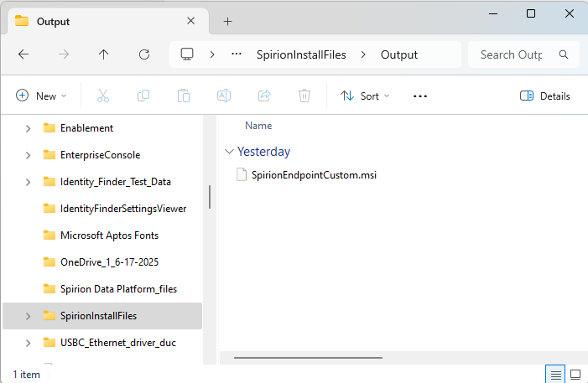The height and width of the screenshot is (383, 588).
Task: Switch to details list view layout
Action: pos(554,374)
